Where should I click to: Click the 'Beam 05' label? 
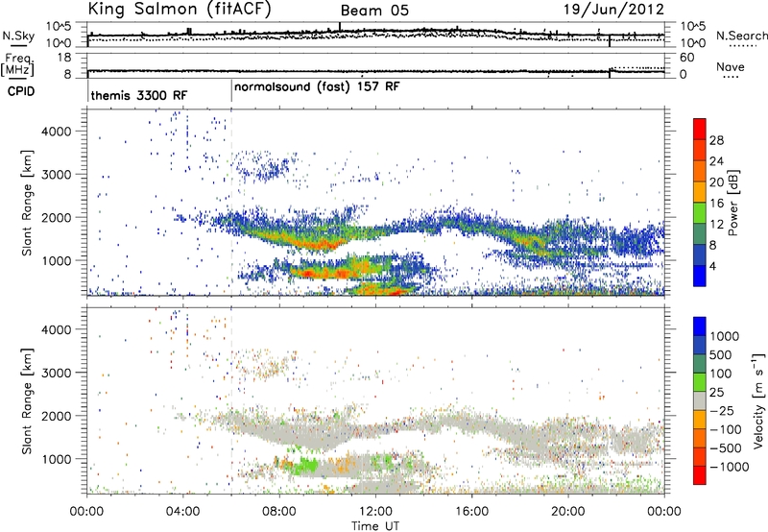[x=374, y=11]
